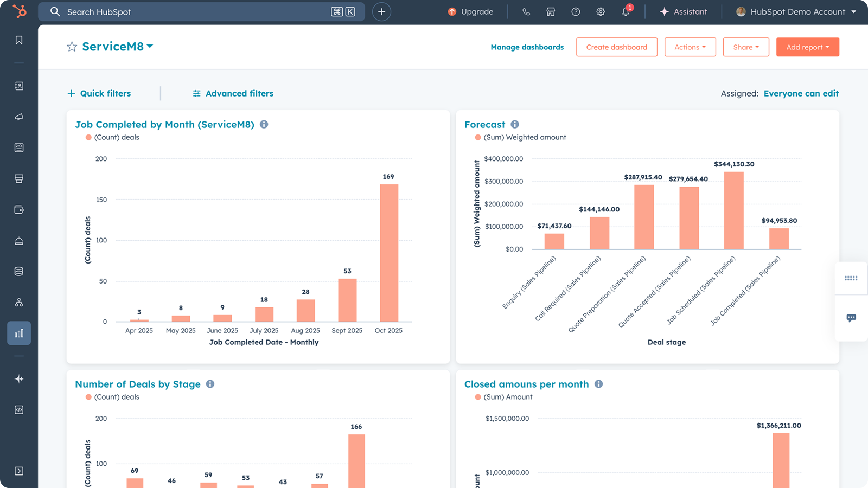Click the phone calling icon
This screenshot has width=868, height=488.
click(x=526, y=12)
